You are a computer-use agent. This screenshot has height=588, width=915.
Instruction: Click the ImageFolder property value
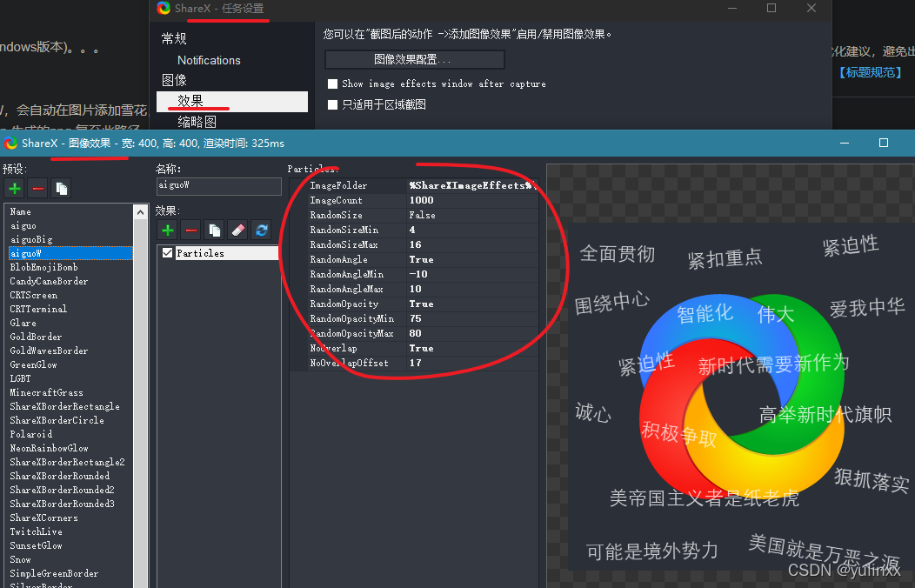click(472, 185)
